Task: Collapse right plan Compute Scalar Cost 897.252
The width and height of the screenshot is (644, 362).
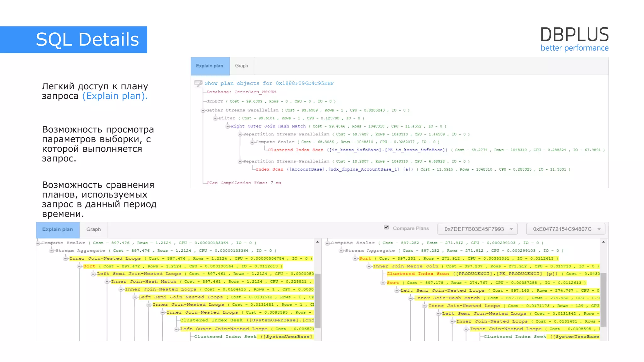Action: click(x=328, y=243)
